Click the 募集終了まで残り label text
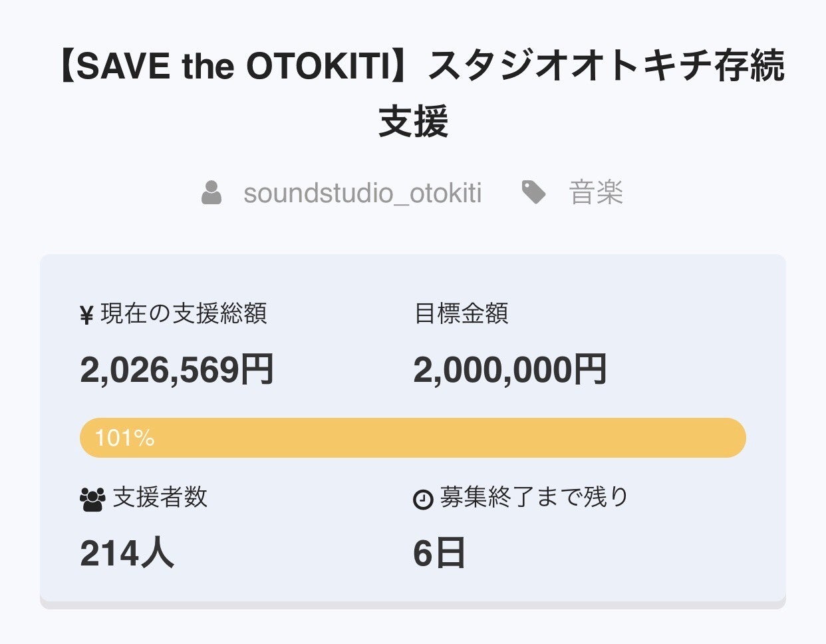 coord(534,497)
